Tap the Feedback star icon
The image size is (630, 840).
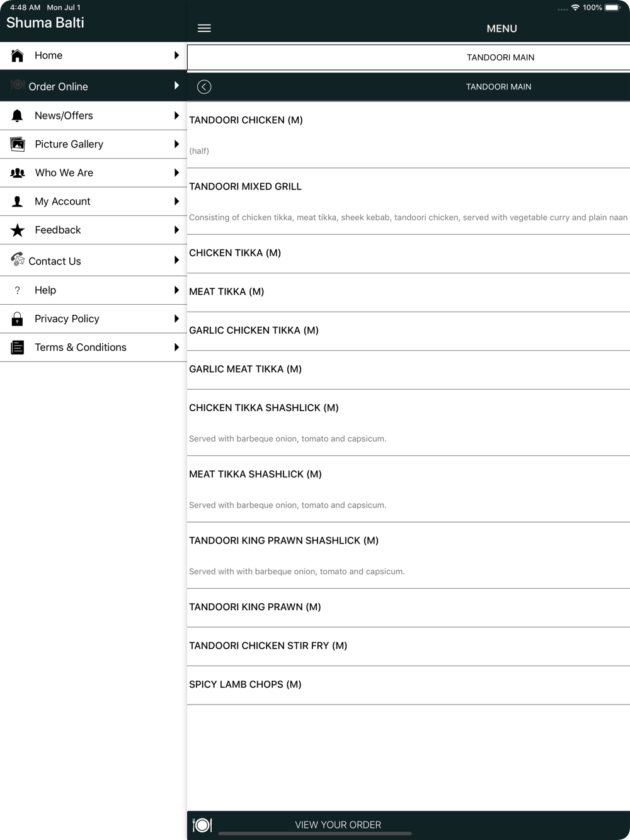(18, 230)
